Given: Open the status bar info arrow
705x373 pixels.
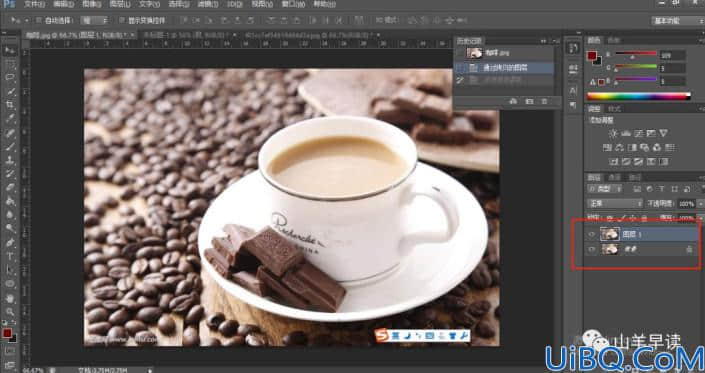Looking at the screenshot, I should click(x=151, y=370).
